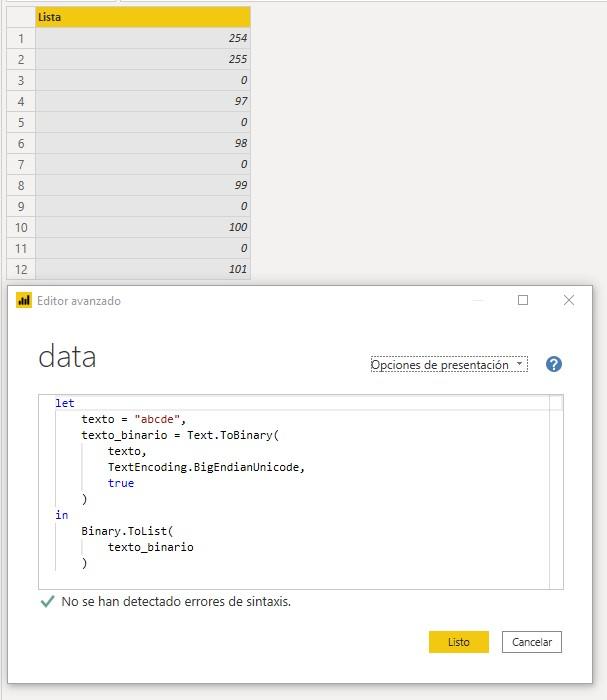Click the Cancelar button

tap(532, 642)
